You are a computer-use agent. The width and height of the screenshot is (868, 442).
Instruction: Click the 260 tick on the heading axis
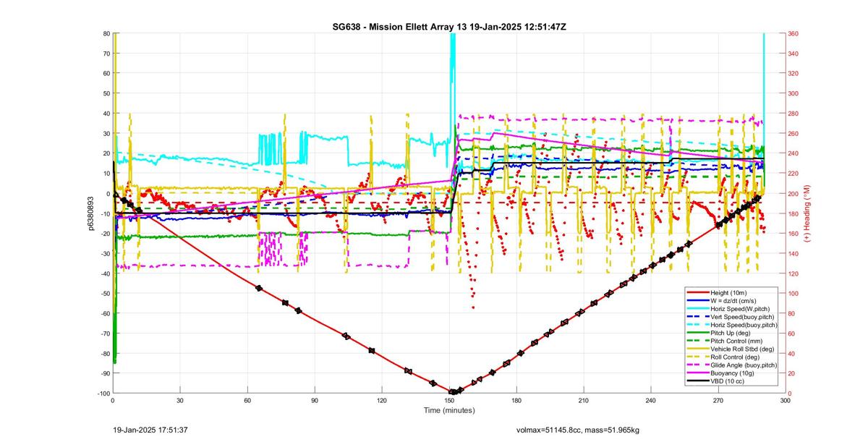coord(794,133)
